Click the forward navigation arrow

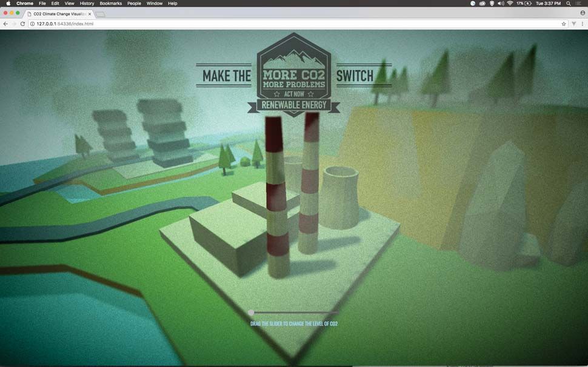click(13, 24)
